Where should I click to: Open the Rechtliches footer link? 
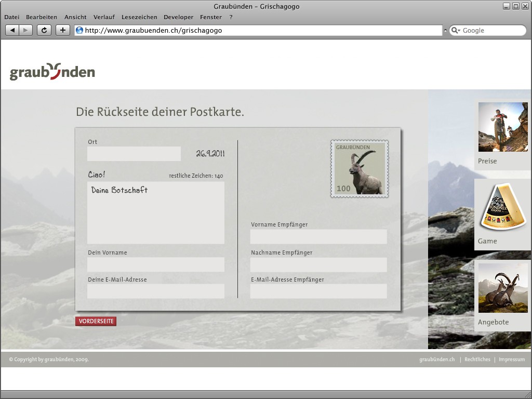click(x=477, y=360)
